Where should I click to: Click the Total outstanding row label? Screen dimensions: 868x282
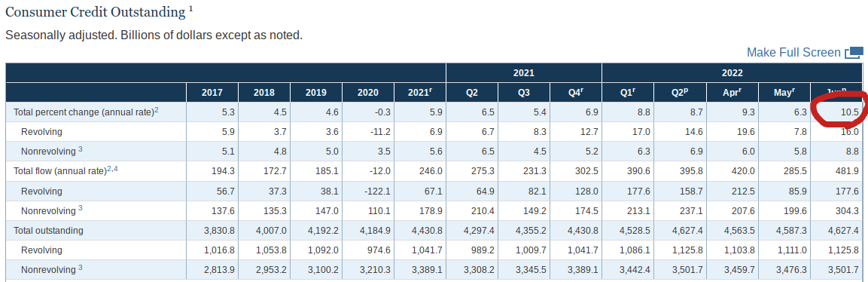(48, 231)
